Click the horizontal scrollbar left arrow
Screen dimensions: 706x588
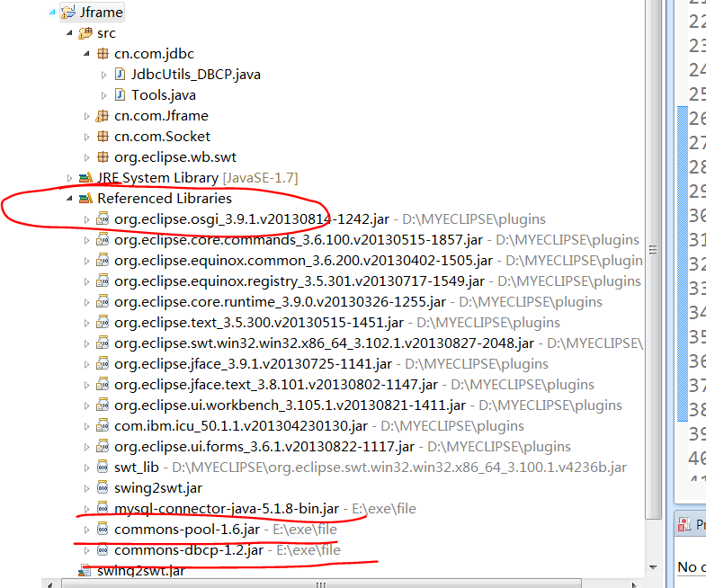50,584
